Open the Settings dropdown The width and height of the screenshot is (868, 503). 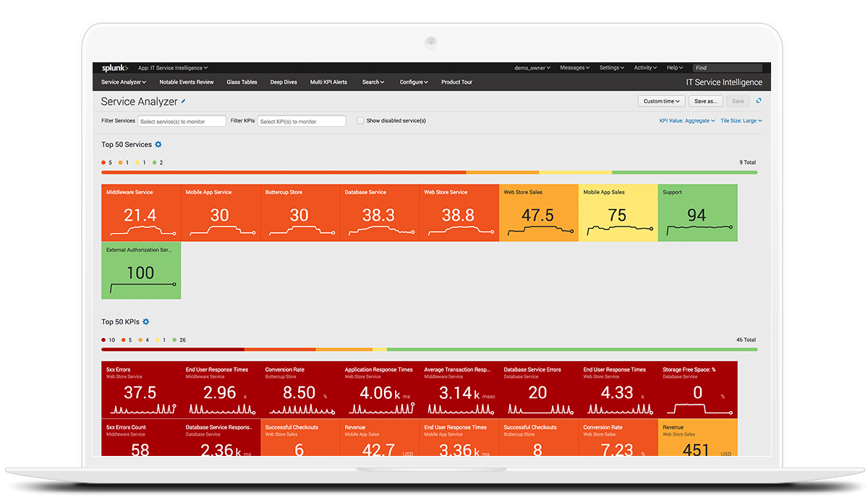[612, 68]
